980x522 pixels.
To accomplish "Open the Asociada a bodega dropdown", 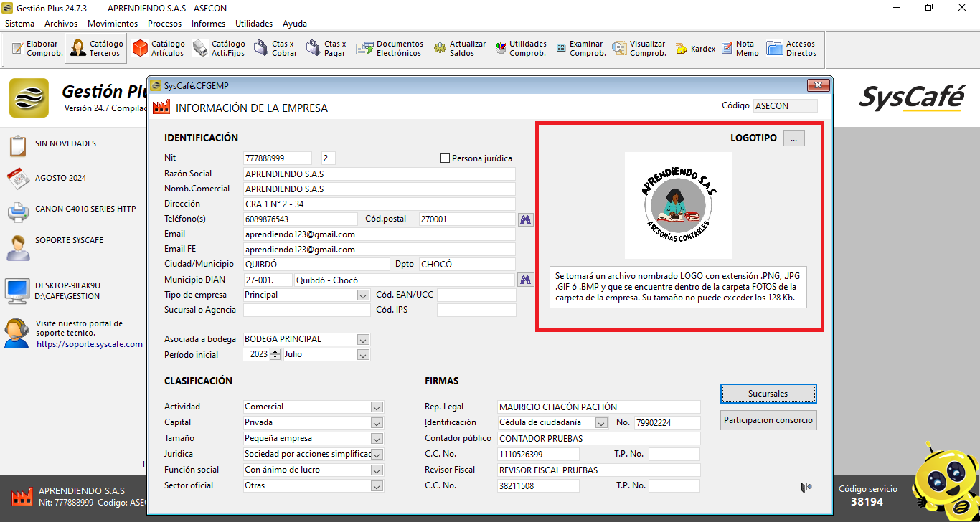I will 363,339.
